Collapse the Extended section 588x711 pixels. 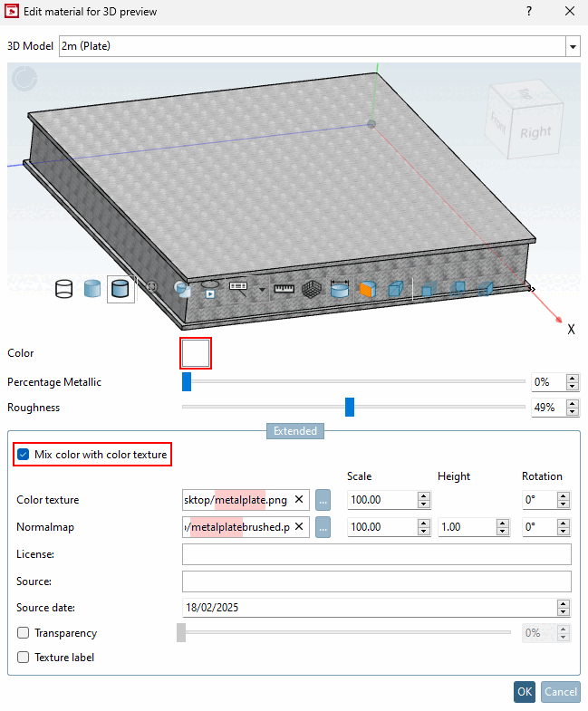295,431
